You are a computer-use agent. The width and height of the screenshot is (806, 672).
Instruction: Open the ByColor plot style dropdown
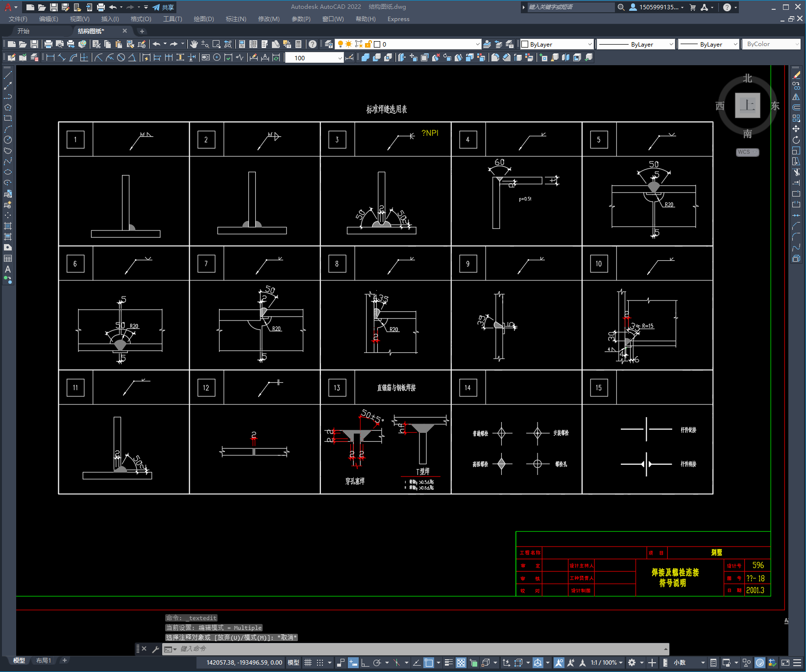pyautogui.click(x=771, y=44)
